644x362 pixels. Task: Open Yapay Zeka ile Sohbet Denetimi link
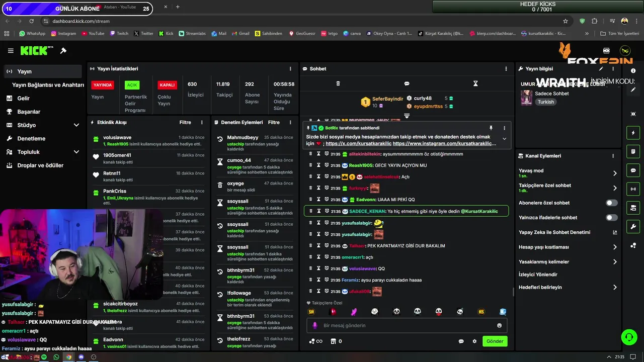[x=554, y=233]
